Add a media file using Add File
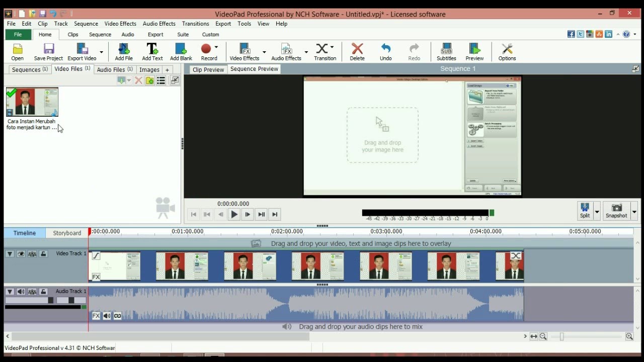This screenshot has width=644, height=362. [124, 52]
